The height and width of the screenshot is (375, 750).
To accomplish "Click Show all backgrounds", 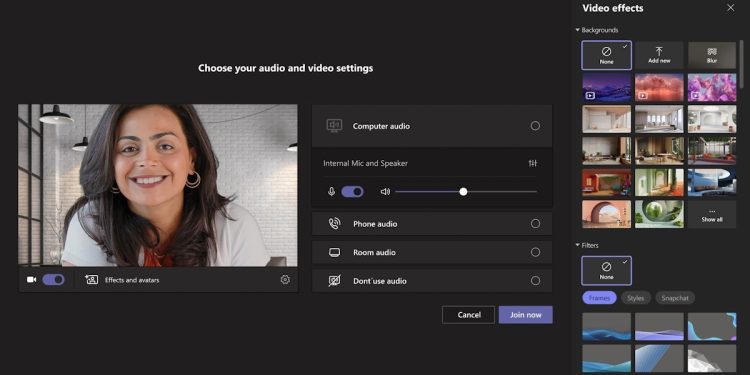I will 712,214.
